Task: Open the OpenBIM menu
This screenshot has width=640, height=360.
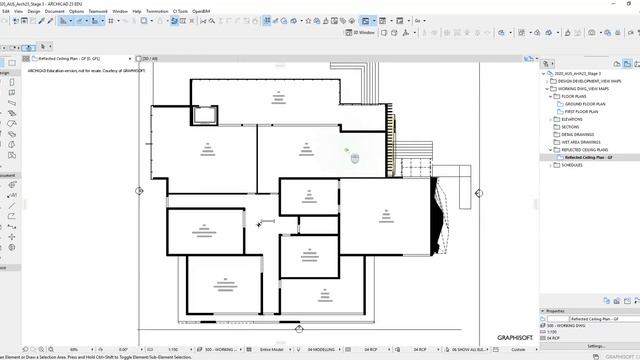Action: point(201,11)
